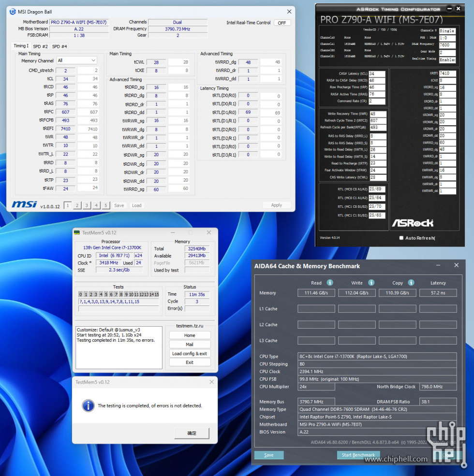The height and width of the screenshot is (476, 474).
Task: Click the tCL value field in Dragon Ball
Action: tap(66, 79)
